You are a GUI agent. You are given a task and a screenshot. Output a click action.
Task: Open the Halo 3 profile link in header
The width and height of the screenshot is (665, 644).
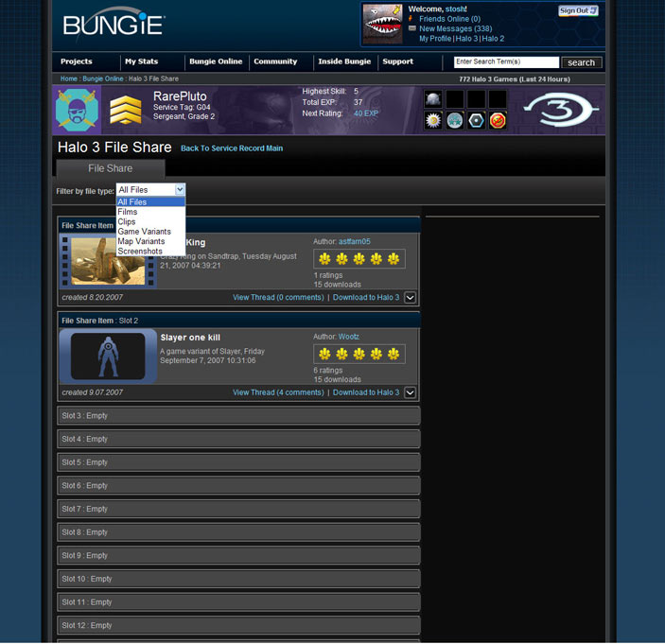click(x=466, y=39)
